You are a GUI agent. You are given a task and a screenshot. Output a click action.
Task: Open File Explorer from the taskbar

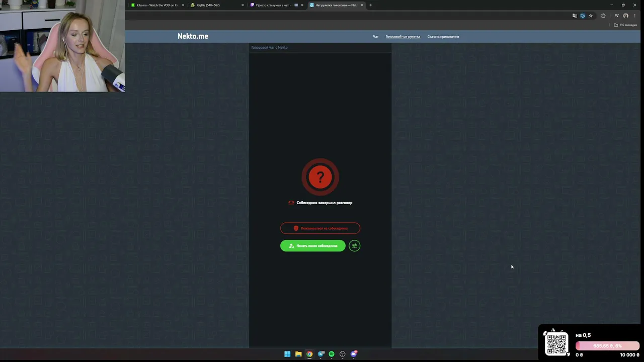coord(298,354)
